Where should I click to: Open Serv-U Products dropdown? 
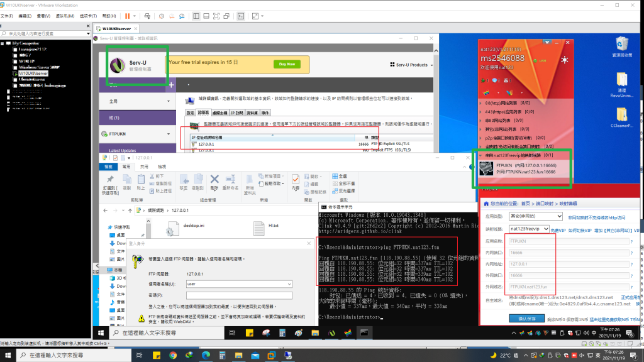click(411, 65)
